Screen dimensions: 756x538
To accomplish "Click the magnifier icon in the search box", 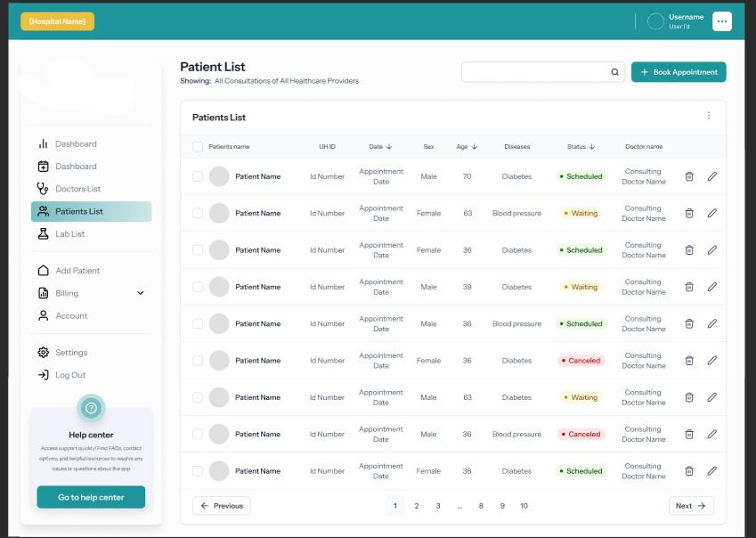I will coord(614,72).
